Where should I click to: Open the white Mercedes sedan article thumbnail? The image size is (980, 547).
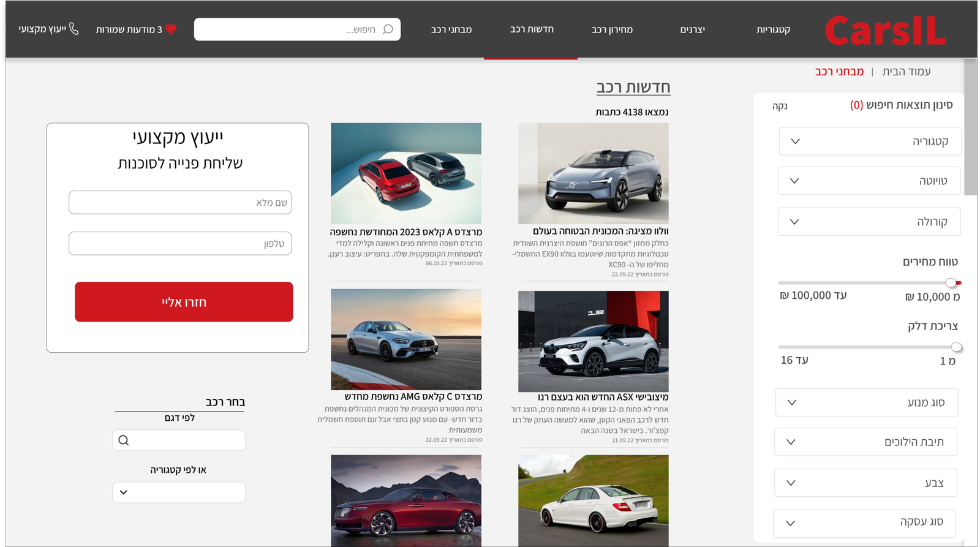tap(594, 500)
